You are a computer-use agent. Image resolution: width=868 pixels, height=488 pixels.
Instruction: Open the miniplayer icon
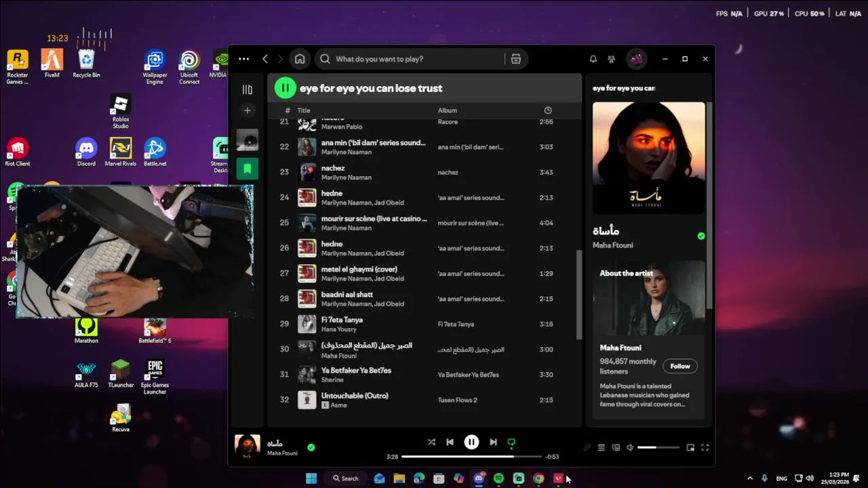point(690,447)
